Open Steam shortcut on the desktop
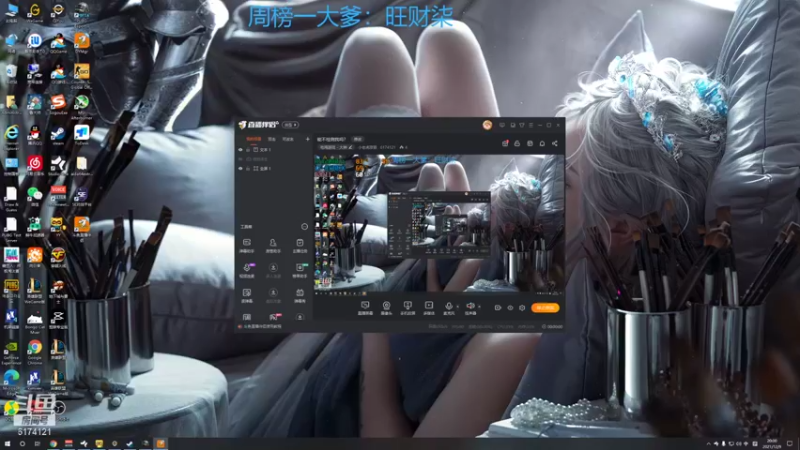The image size is (800, 450). [x=58, y=135]
